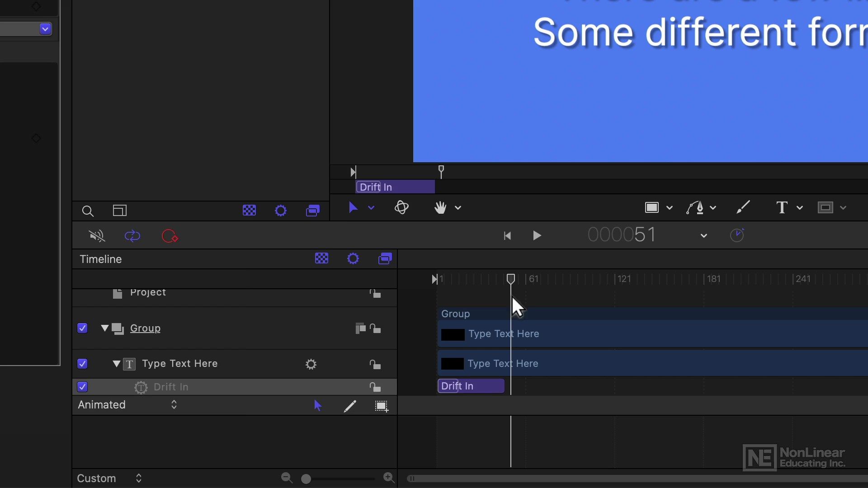Screen dimensions: 868x488
Task: Click the timeline zoom slider handle
Action: pos(306,479)
